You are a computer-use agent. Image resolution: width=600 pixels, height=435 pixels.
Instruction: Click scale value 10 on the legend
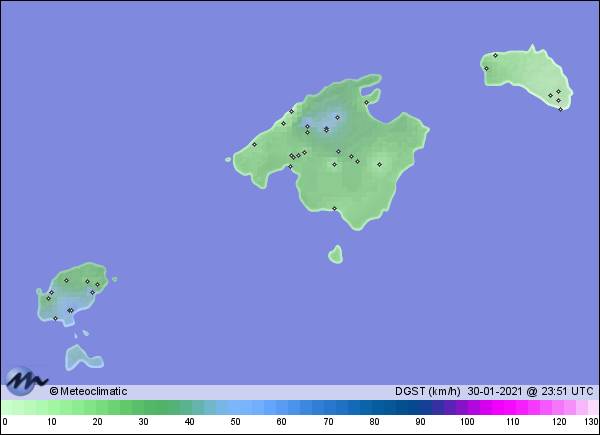click(52, 422)
